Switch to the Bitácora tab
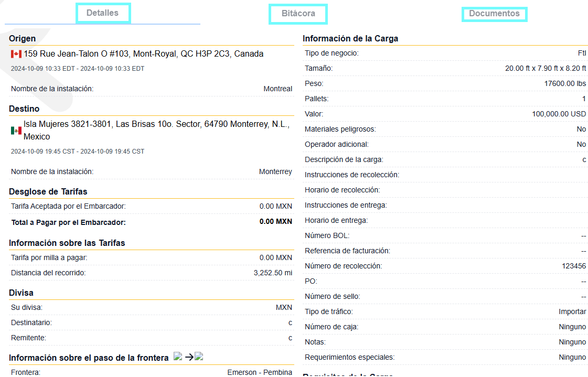The height and width of the screenshot is (377, 588). click(298, 14)
